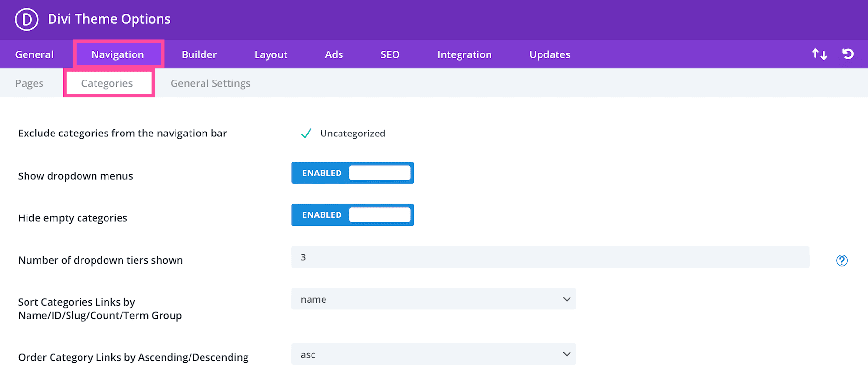The height and width of the screenshot is (389, 868).
Task: Select the Navigation tab
Action: tap(118, 54)
